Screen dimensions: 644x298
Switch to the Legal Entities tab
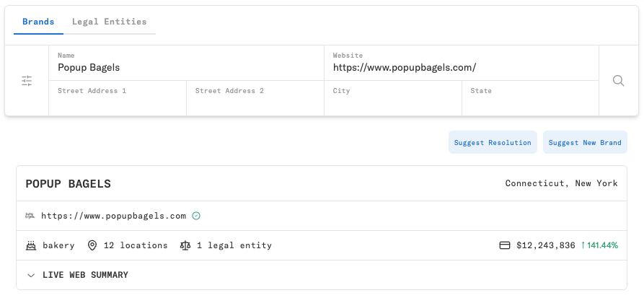[109, 22]
